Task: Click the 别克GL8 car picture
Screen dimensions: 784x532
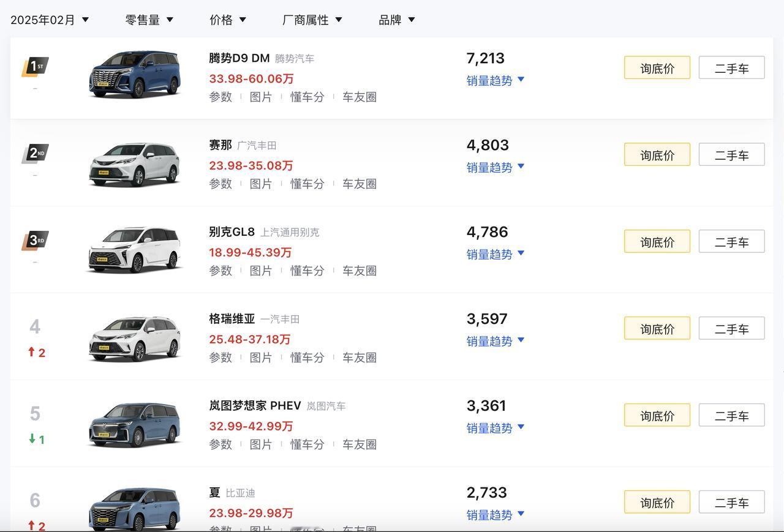Action: pyautogui.click(x=135, y=249)
